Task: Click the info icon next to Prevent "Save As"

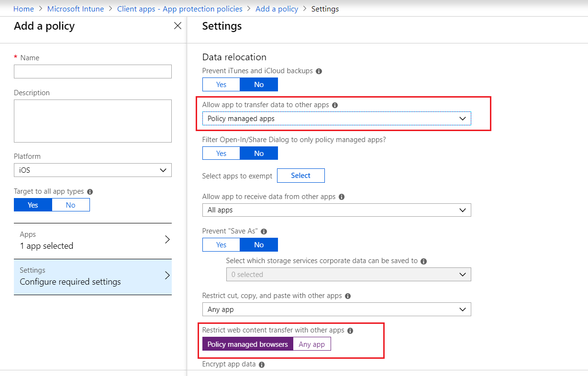Action: [264, 232]
